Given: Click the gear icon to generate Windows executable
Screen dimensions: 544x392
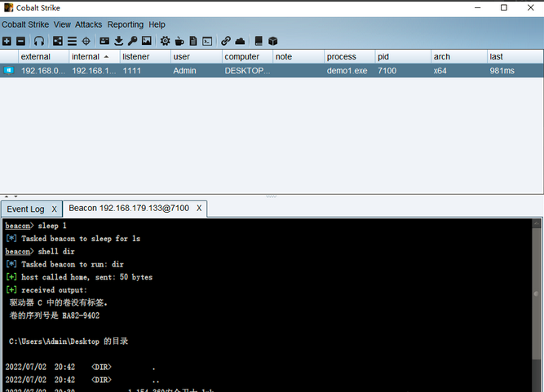Looking at the screenshot, I should [165, 42].
